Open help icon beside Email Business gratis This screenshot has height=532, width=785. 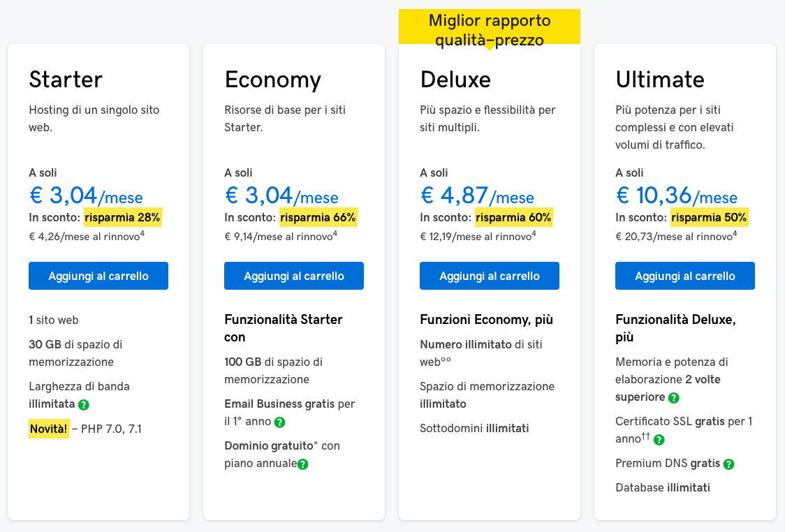pos(280,422)
